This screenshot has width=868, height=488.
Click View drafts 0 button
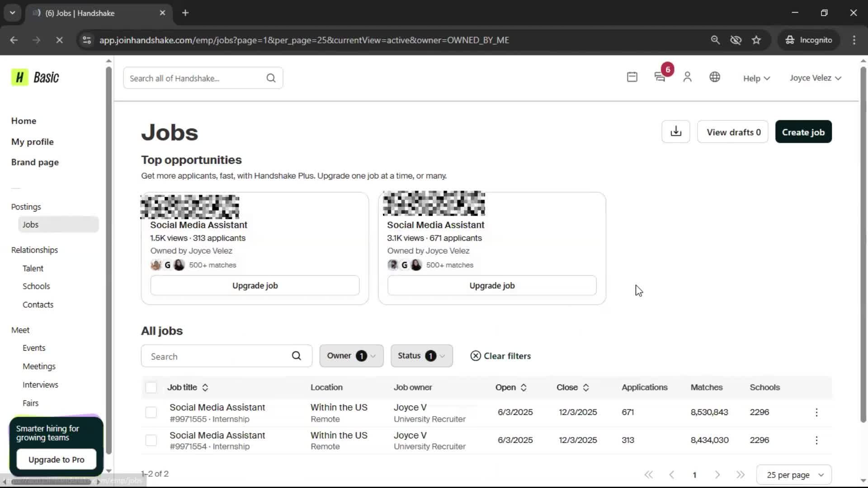tap(733, 132)
